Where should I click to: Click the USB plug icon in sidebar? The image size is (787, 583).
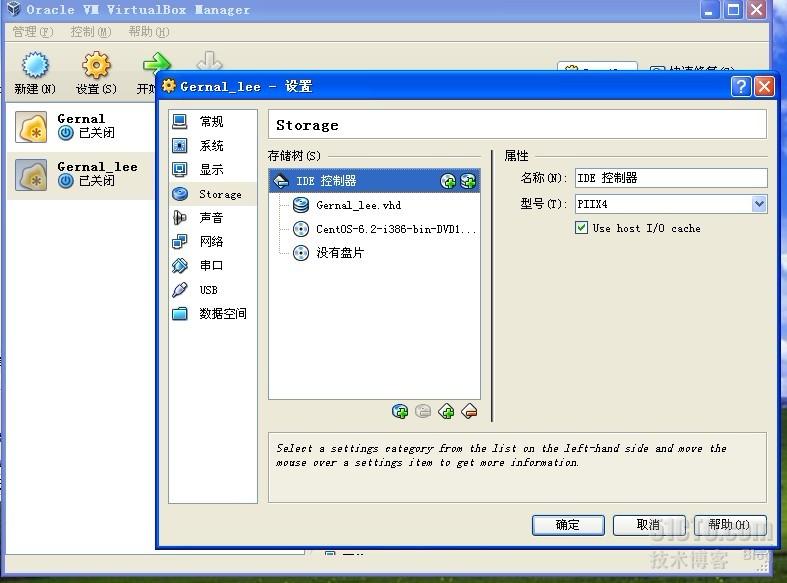click(x=180, y=290)
